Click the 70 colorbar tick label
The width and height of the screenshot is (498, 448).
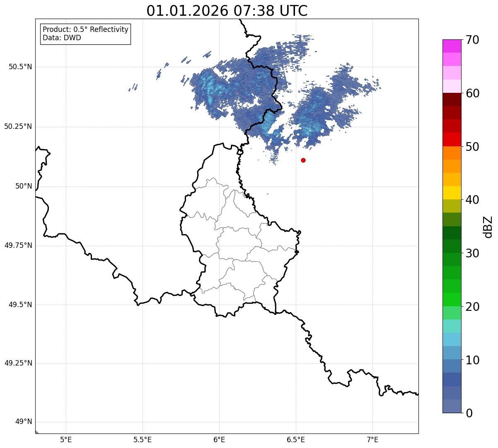[472, 40]
